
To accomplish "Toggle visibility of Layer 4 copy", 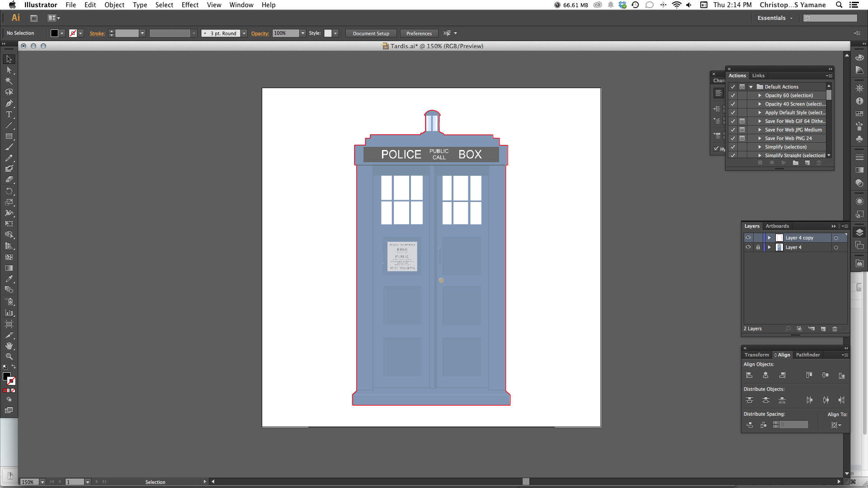I will (748, 238).
